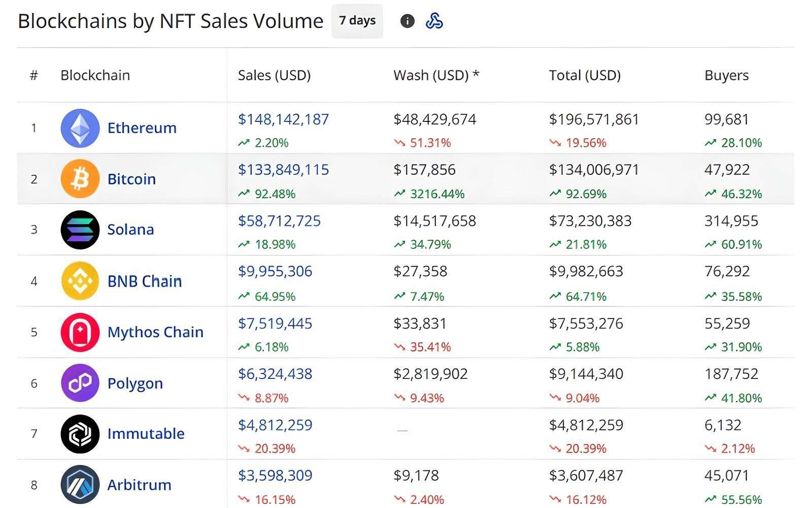Click BNB Chain sales value $9,955,306

(x=275, y=271)
